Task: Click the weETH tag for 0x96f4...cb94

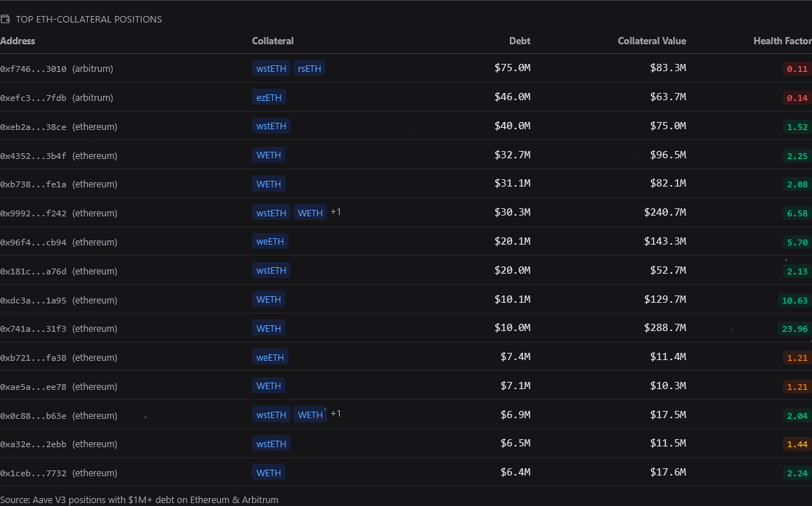Action: click(x=270, y=242)
